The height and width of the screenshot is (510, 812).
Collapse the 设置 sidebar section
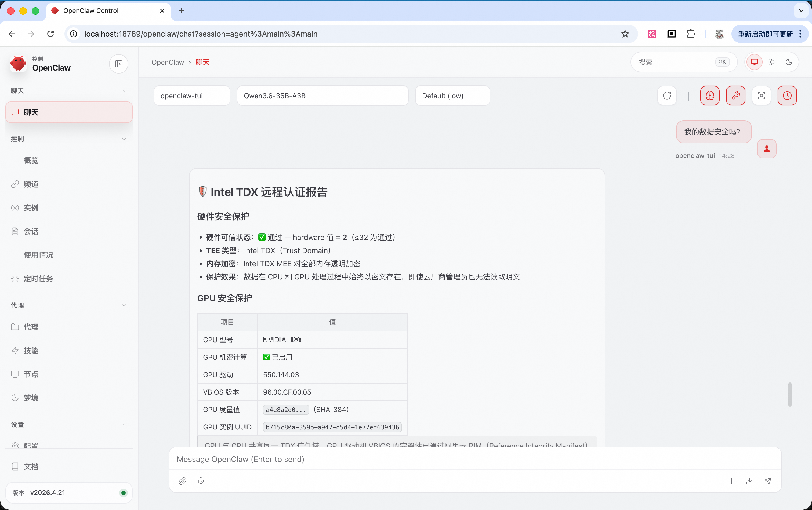(69, 425)
